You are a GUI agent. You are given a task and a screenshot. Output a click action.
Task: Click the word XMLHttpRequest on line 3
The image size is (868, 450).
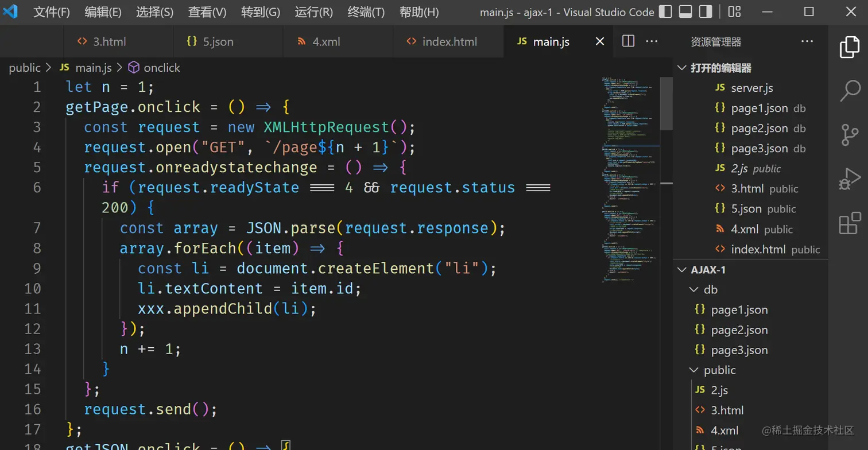click(x=326, y=127)
